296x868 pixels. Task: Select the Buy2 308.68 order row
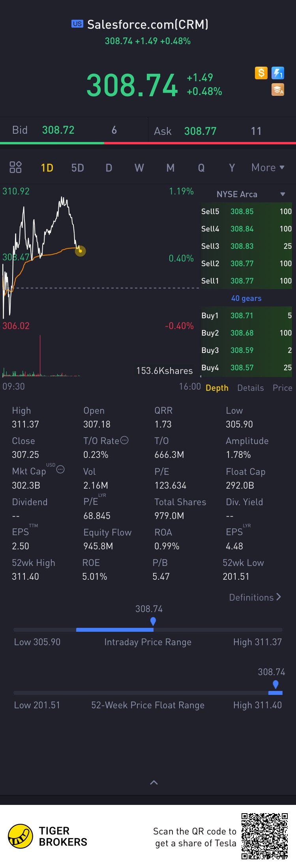(247, 333)
